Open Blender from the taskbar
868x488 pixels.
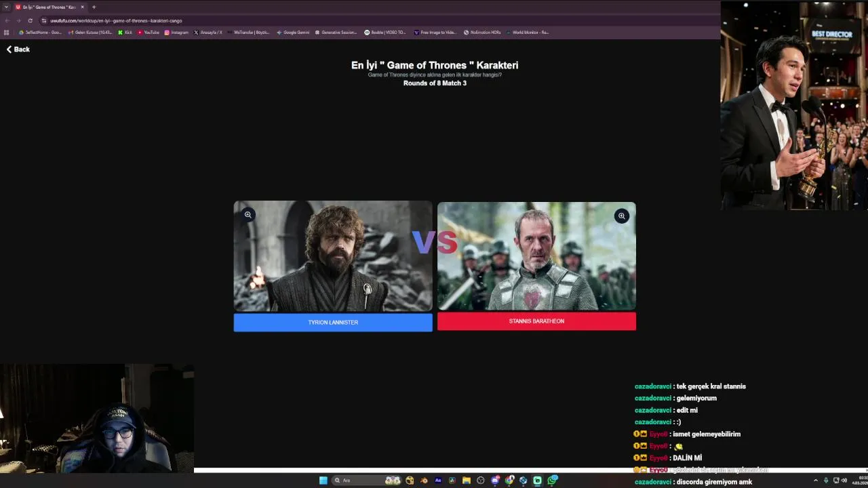424,481
